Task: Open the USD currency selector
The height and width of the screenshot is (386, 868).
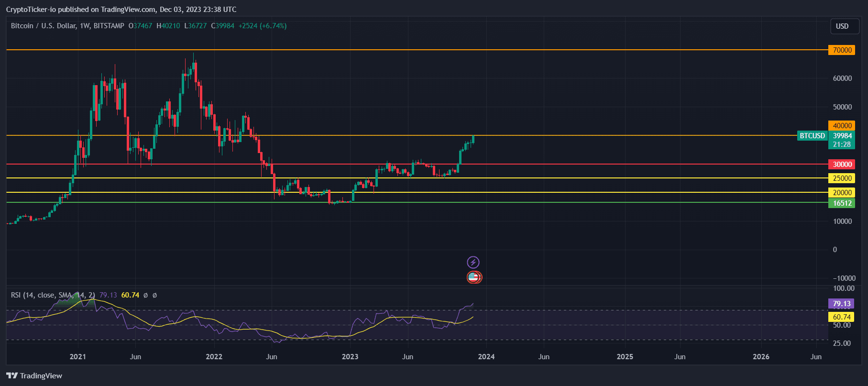Action: (x=842, y=26)
